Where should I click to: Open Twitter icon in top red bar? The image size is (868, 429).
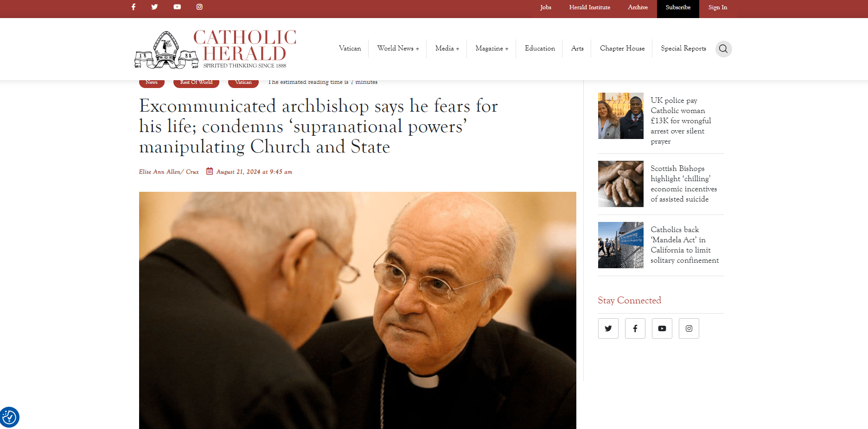click(x=154, y=7)
